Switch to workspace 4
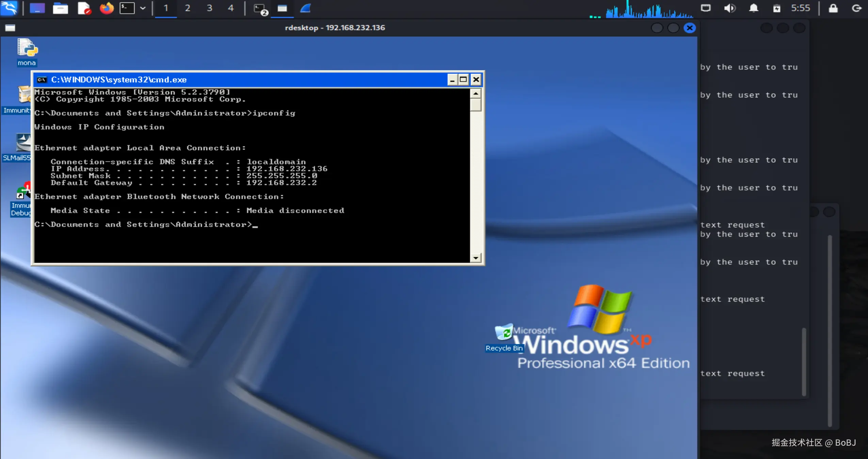 pos(231,8)
